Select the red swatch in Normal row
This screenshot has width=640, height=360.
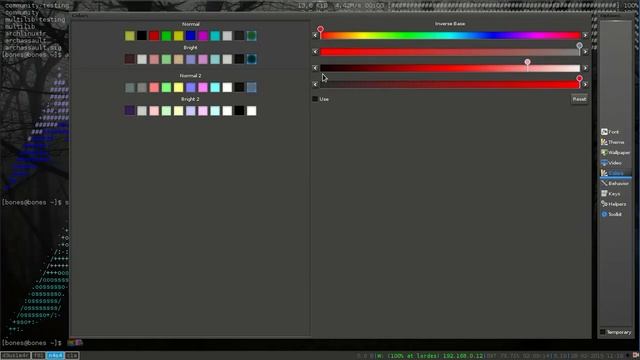(x=154, y=36)
